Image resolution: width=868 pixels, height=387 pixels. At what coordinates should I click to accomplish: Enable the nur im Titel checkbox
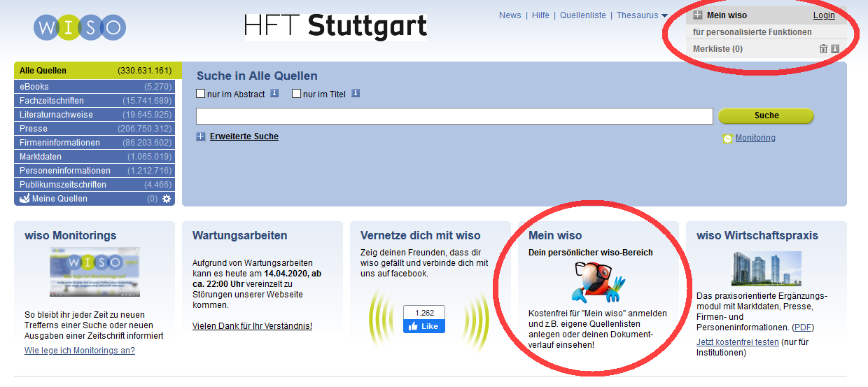[x=297, y=94]
